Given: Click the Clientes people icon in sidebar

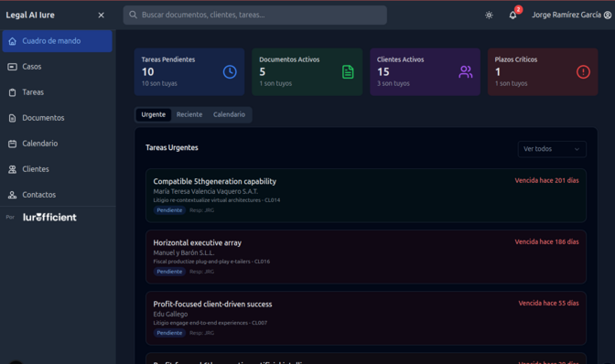Looking at the screenshot, I should tap(12, 169).
